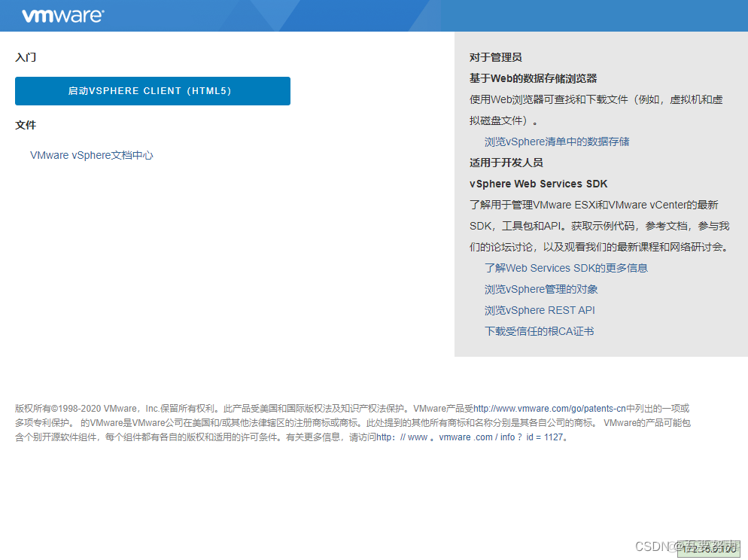Viewport: 748px width, 560px height.
Task: Open 浏览vSphere清单中的数据存储 link
Action: 557,142
